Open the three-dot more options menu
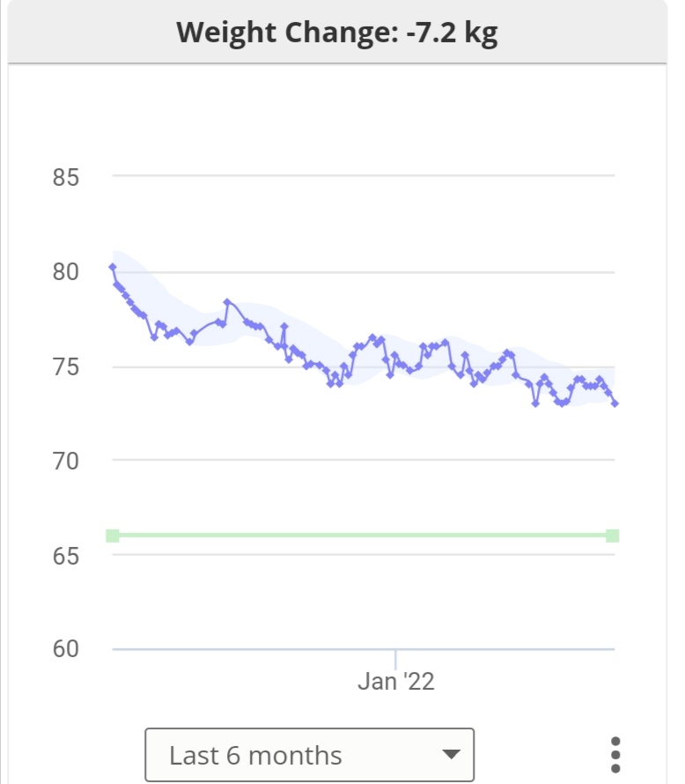Image resolution: width=685 pixels, height=784 pixels. pos(615,755)
